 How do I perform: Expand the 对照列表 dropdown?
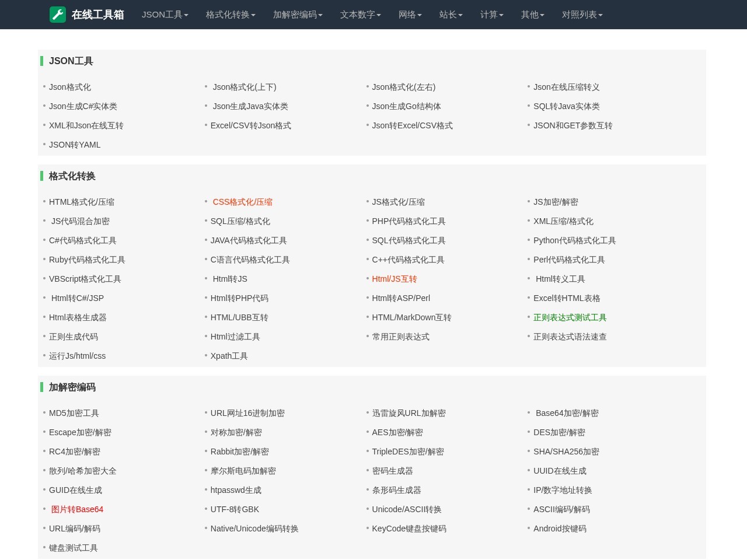(x=582, y=15)
